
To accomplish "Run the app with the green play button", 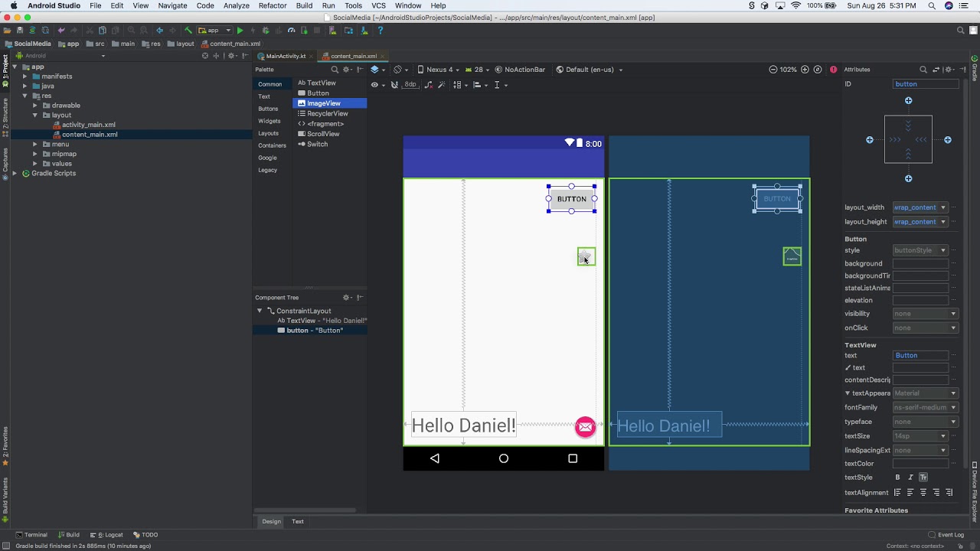I will click(x=240, y=31).
